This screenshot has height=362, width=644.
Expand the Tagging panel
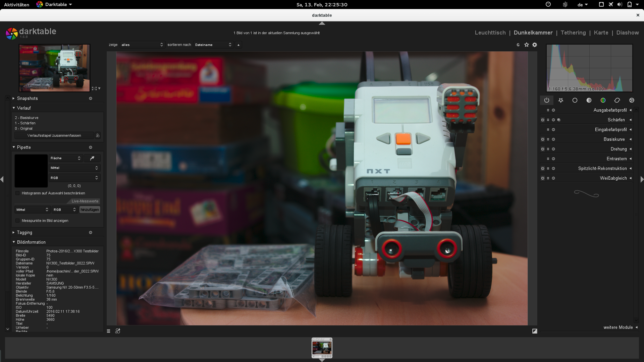(x=14, y=233)
